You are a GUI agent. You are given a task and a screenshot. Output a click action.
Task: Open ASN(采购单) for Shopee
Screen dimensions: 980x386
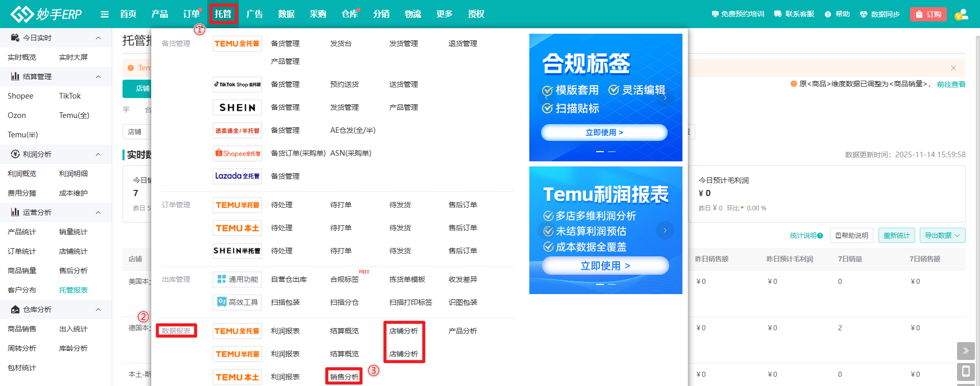[x=351, y=153]
